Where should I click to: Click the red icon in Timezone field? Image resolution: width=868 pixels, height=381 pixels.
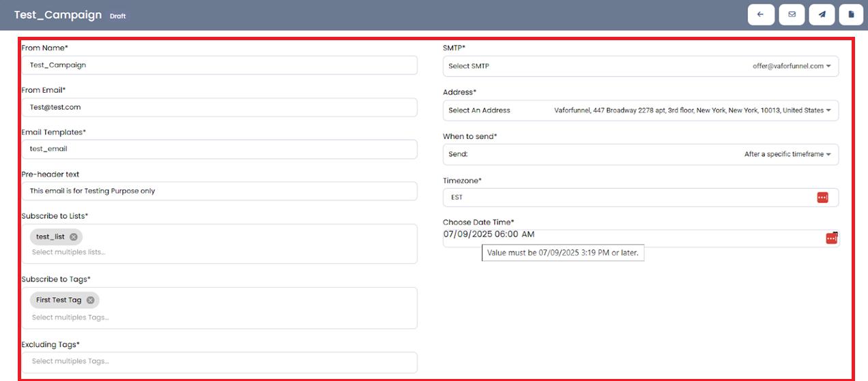tap(822, 197)
